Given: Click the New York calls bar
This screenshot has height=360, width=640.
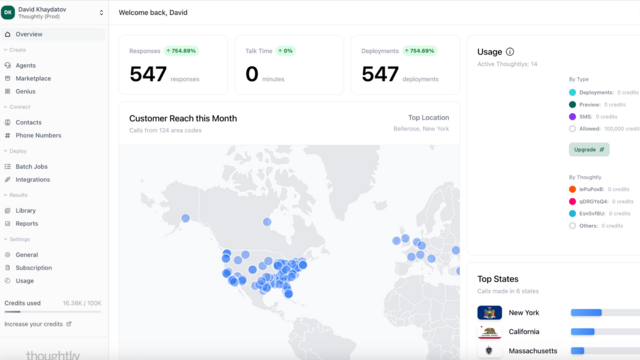Looking at the screenshot, I should (586, 313).
